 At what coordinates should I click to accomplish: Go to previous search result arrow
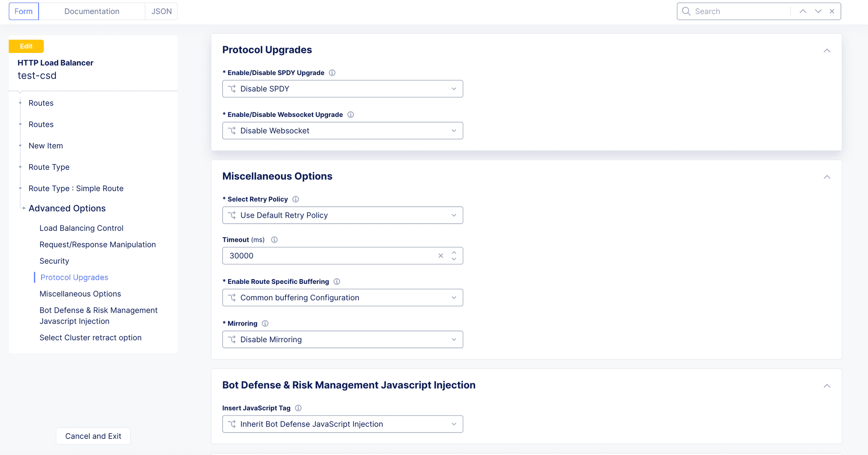click(x=803, y=11)
